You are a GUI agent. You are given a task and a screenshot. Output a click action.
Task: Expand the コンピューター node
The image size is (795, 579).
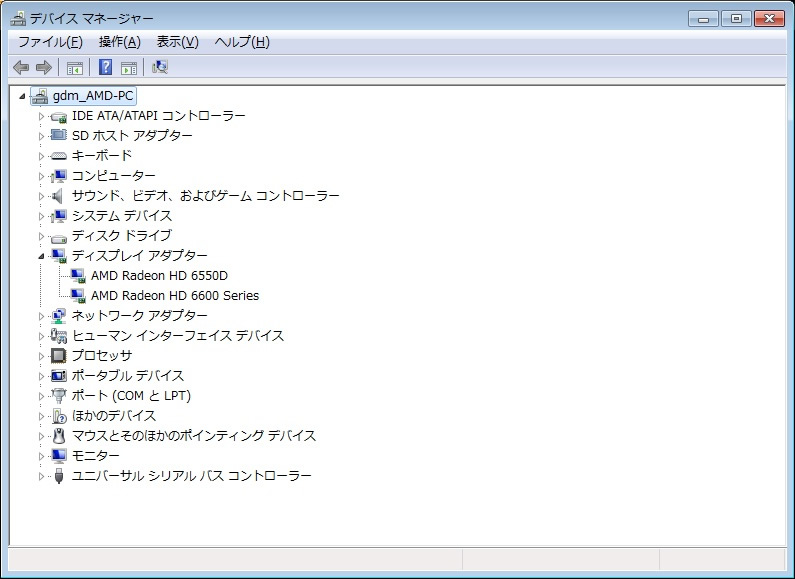(42, 176)
